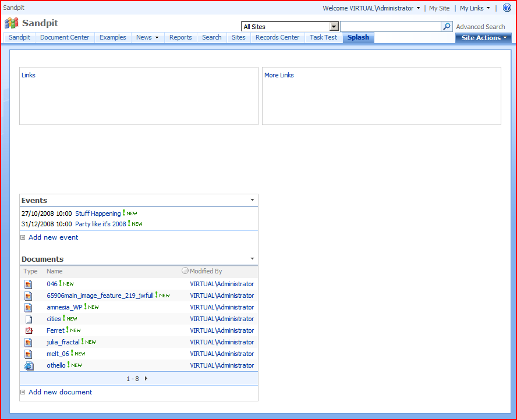Click the Ferret PDF file icon
The height and width of the screenshot is (420, 517).
click(x=29, y=330)
